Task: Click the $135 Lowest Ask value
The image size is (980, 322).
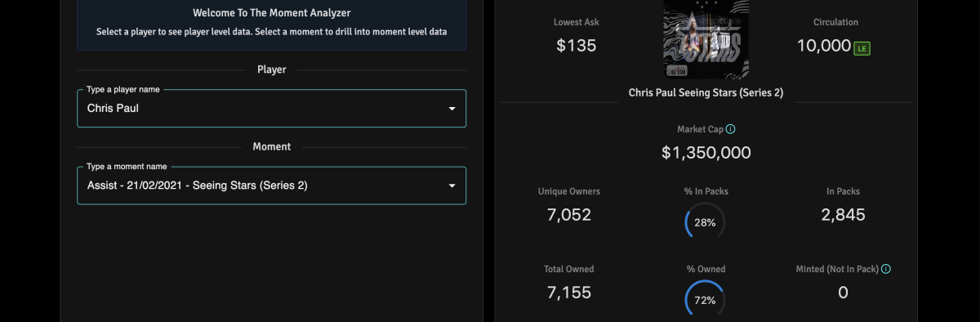Action: click(x=577, y=46)
